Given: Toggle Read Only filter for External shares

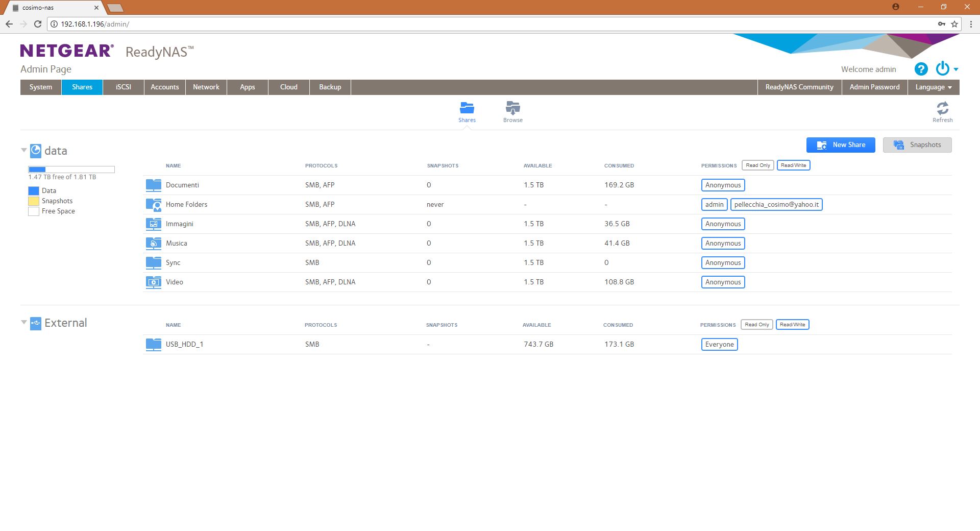Looking at the screenshot, I should [756, 325].
